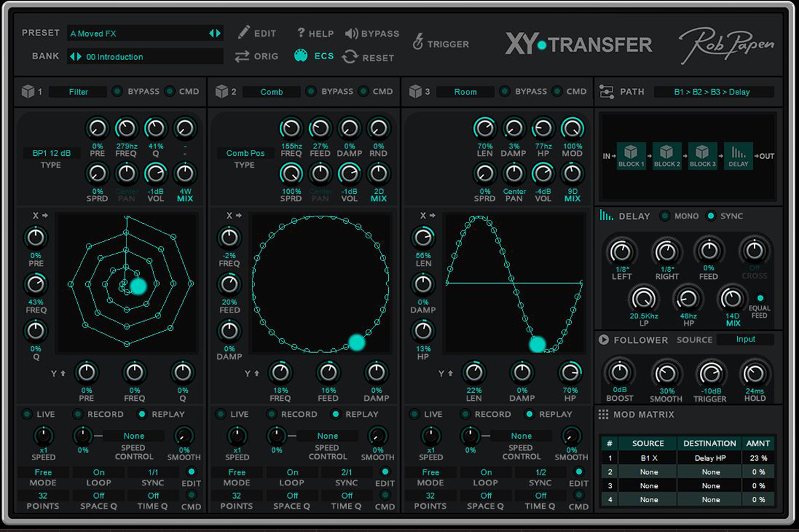Select the DELAY node in the path diagram

(738, 156)
